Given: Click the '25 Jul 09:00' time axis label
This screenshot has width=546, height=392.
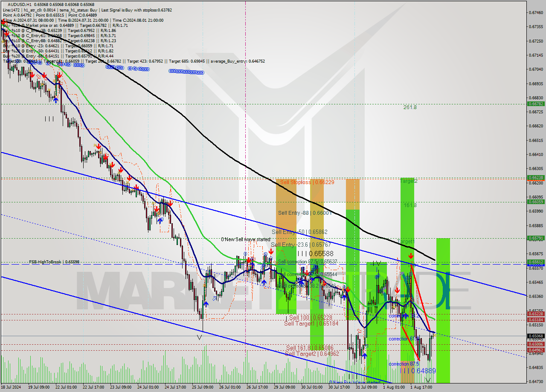Looking at the screenshot, I should pyautogui.click(x=203, y=387).
